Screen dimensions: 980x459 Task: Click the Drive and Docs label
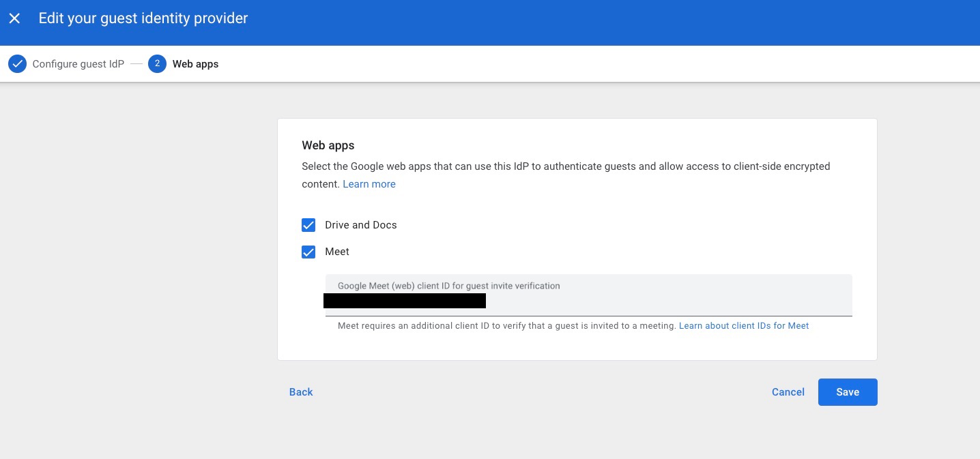click(x=361, y=225)
